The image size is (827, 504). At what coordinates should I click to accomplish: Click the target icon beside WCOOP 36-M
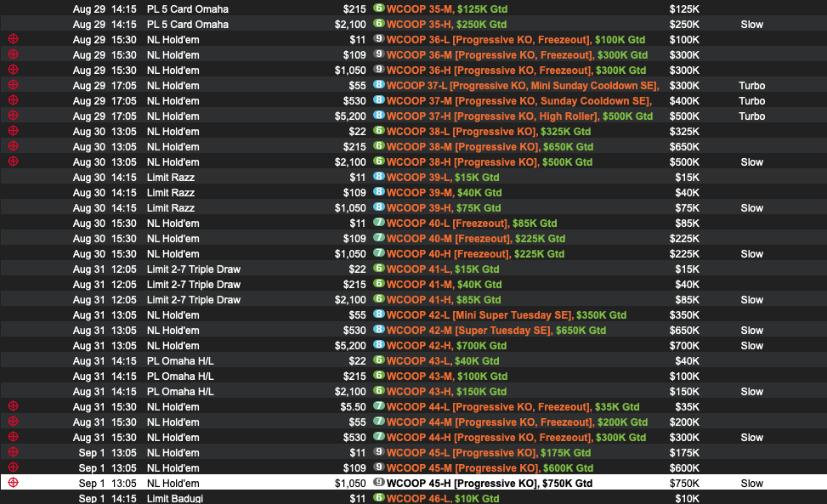tap(14, 54)
